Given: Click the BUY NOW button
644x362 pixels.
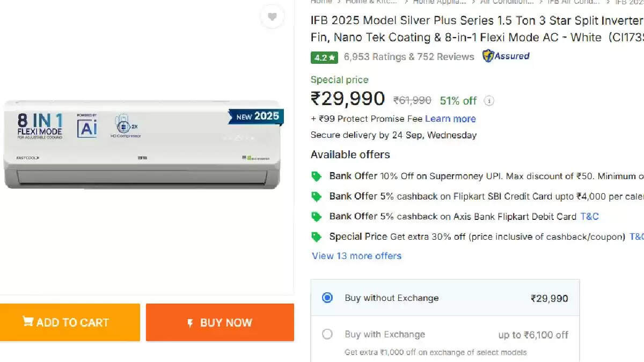Looking at the screenshot, I should tap(220, 322).
